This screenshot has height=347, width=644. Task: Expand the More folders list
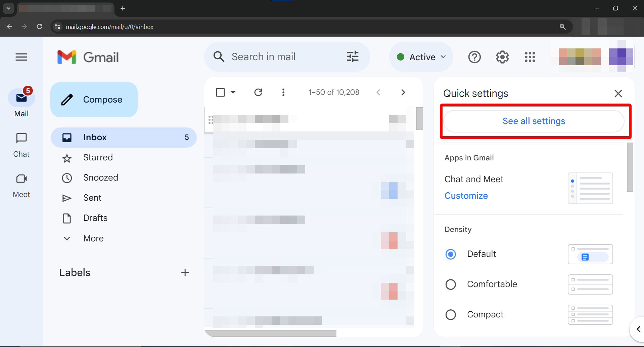click(93, 238)
